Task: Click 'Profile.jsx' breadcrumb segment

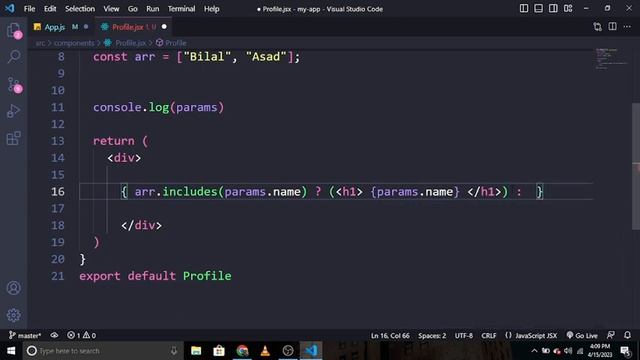Action: tap(130, 43)
